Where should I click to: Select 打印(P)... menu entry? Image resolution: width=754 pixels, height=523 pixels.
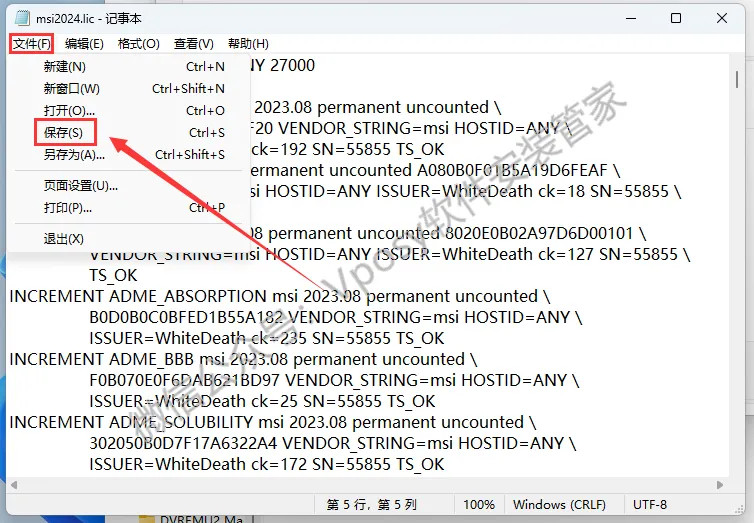click(x=129, y=208)
